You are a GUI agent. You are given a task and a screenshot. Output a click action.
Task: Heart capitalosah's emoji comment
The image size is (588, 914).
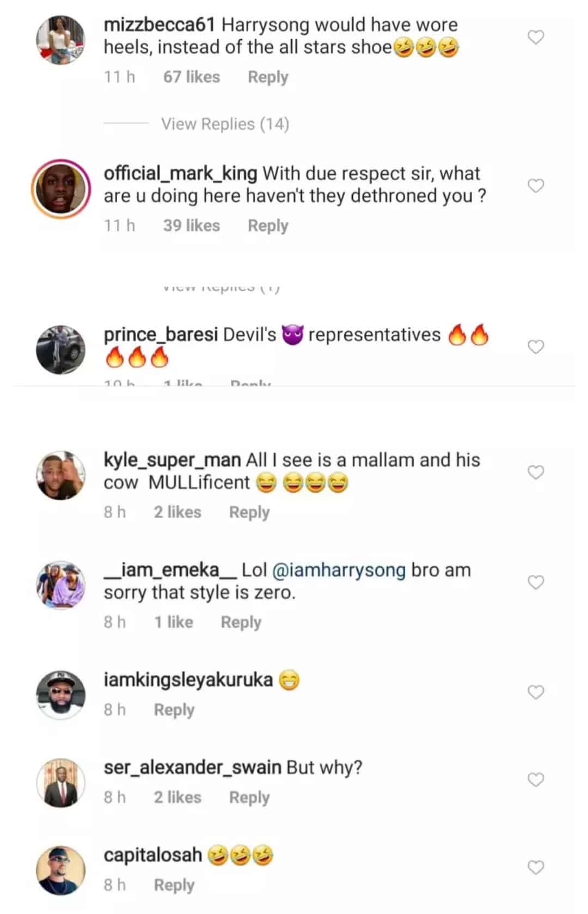tap(536, 867)
